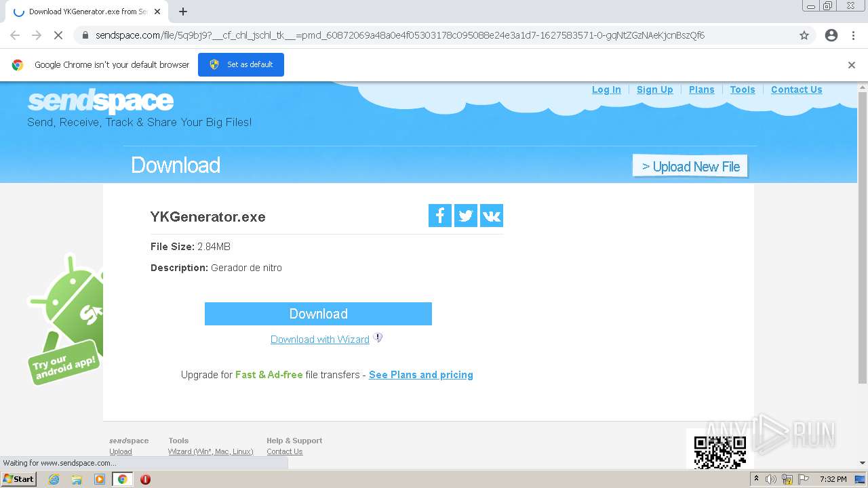Share file on Twitter
Screen dimensions: 868x488
(465, 216)
